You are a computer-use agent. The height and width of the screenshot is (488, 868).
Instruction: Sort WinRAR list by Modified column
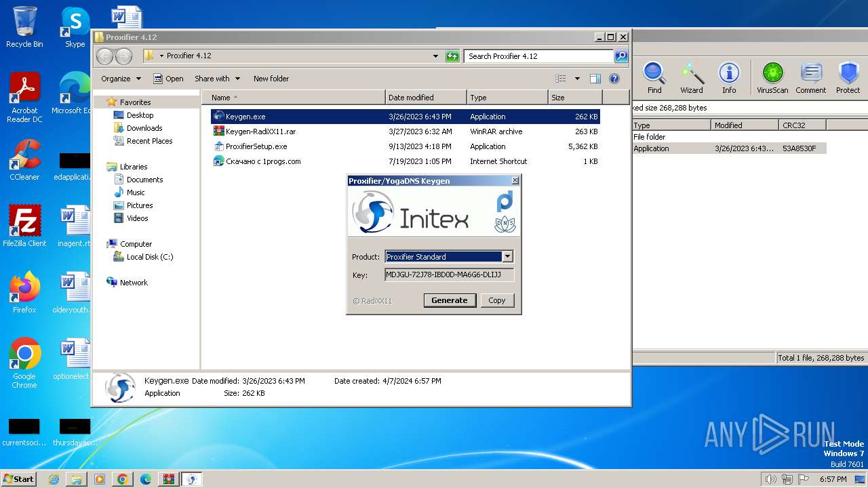click(x=745, y=125)
